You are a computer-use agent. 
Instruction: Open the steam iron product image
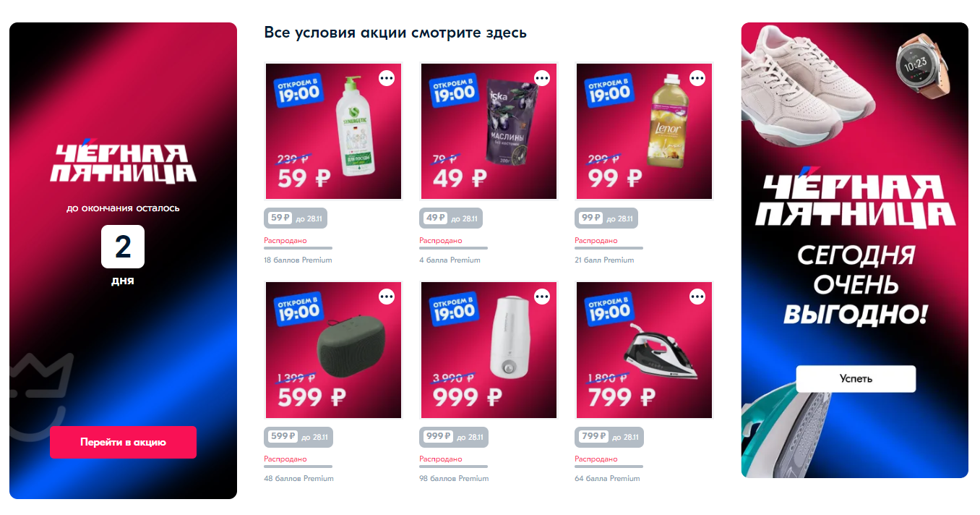tap(645, 350)
